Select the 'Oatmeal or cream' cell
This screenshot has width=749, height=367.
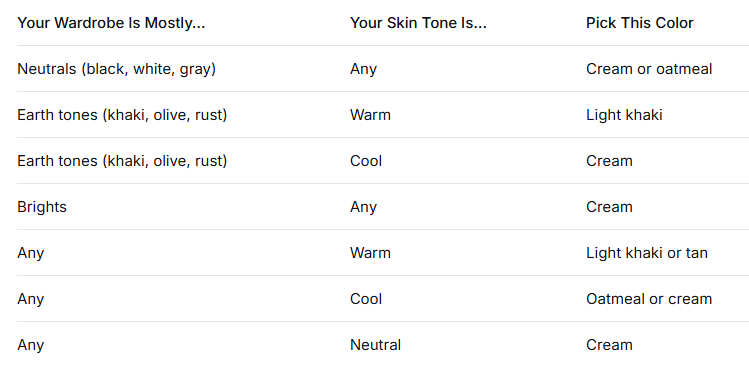point(649,299)
